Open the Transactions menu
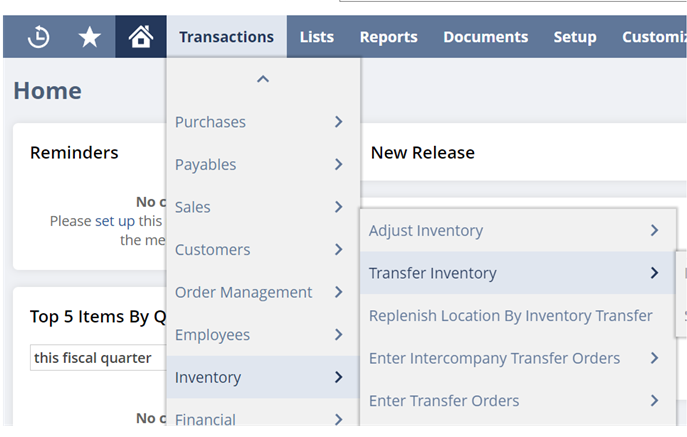This screenshot has width=687, height=437. point(226,37)
